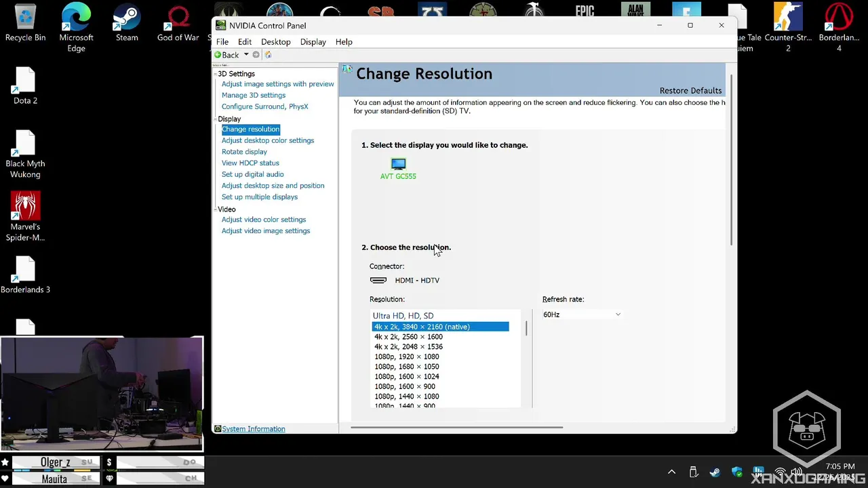868x488 pixels.
Task: Open the File menu
Action: click(222, 41)
